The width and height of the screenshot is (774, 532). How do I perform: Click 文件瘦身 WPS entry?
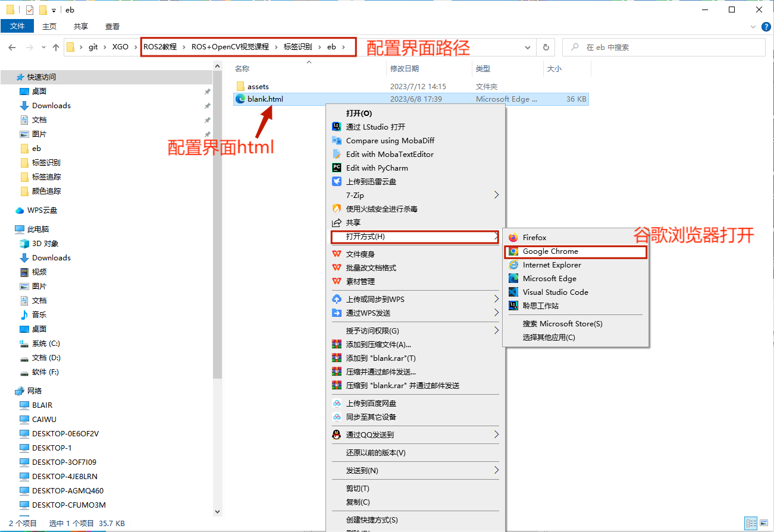415,254
